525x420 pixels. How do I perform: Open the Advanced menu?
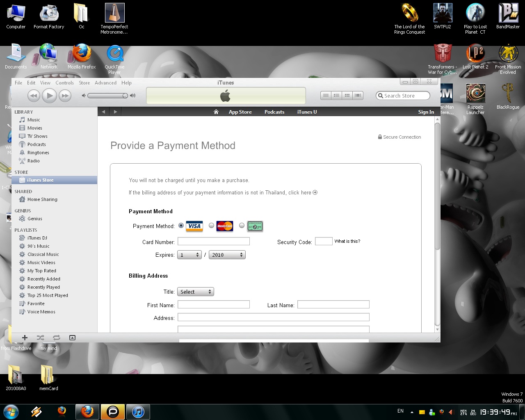[106, 83]
